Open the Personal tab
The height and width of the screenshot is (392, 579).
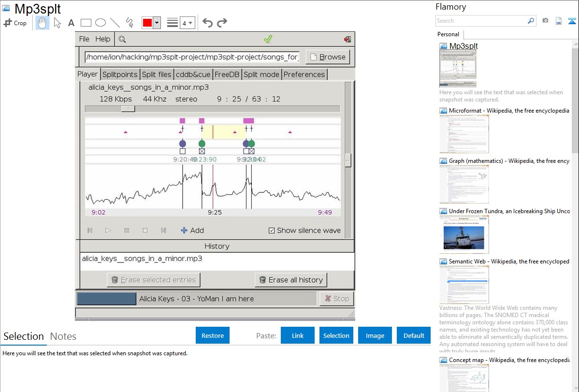pos(448,34)
